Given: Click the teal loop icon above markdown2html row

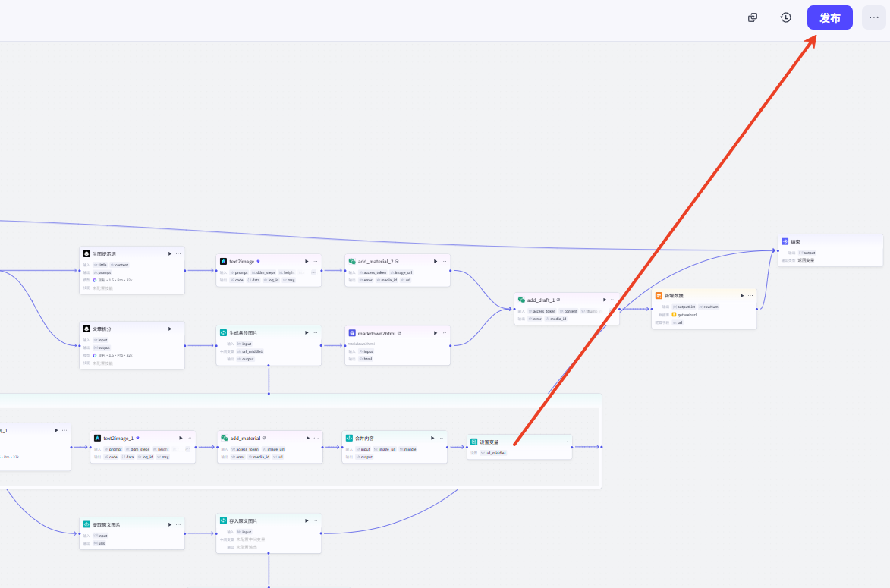Looking at the screenshot, I should [x=224, y=332].
